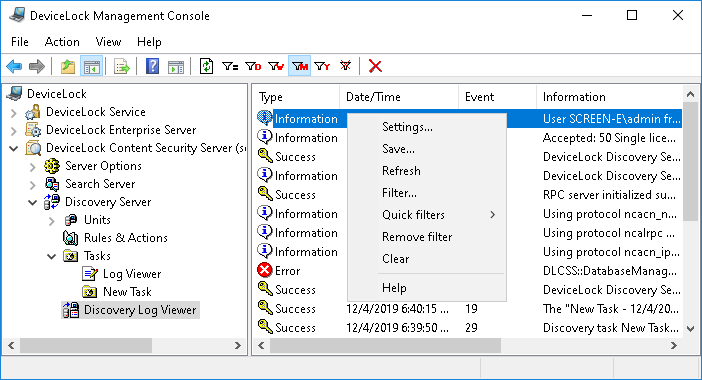This screenshot has width=702, height=380.
Task: Open Search Server in the tree
Action: pyautogui.click(x=100, y=184)
